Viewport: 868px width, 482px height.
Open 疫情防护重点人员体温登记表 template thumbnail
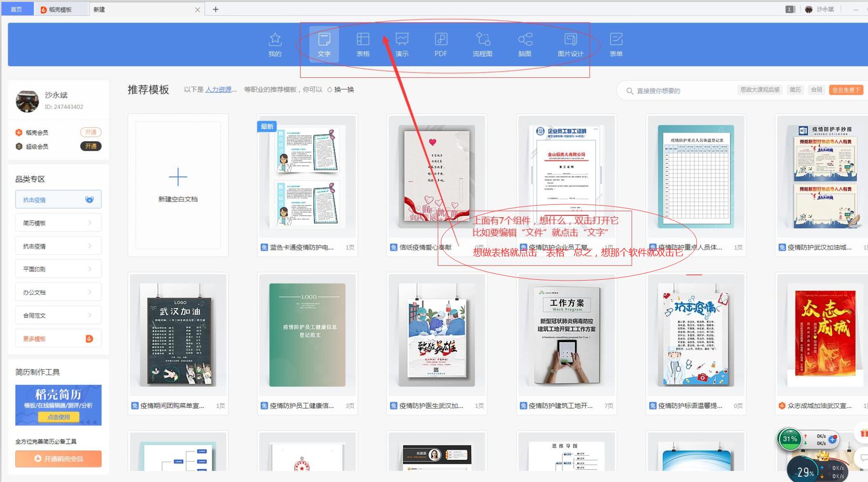click(696, 176)
